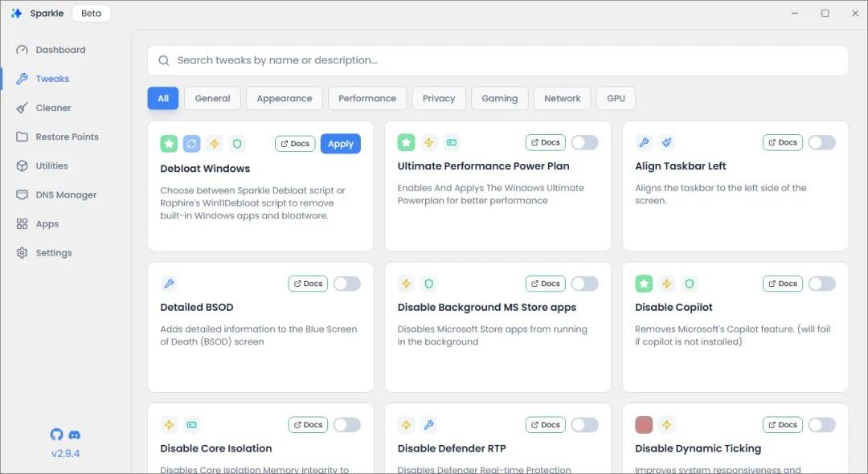
Task: Enable Ultimate Performance Power Plan toggle
Action: coord(584,143)
